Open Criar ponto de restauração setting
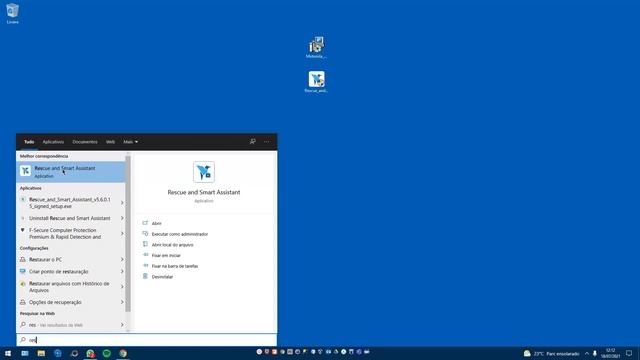640x360 pixels. pyautogui.click(x=71, y=271)
